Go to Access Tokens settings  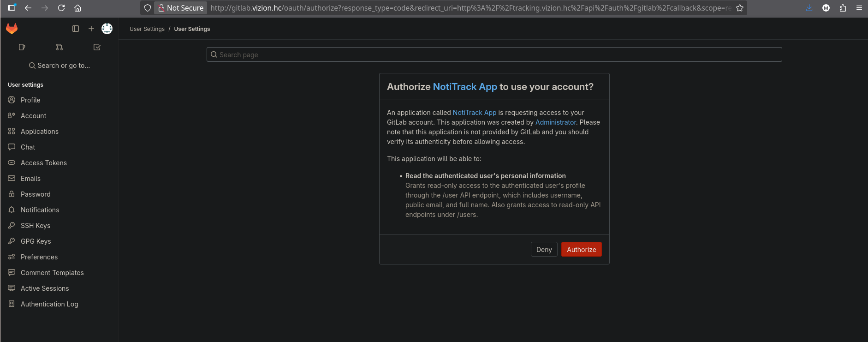pyautogui.click(x=44, y=163)
